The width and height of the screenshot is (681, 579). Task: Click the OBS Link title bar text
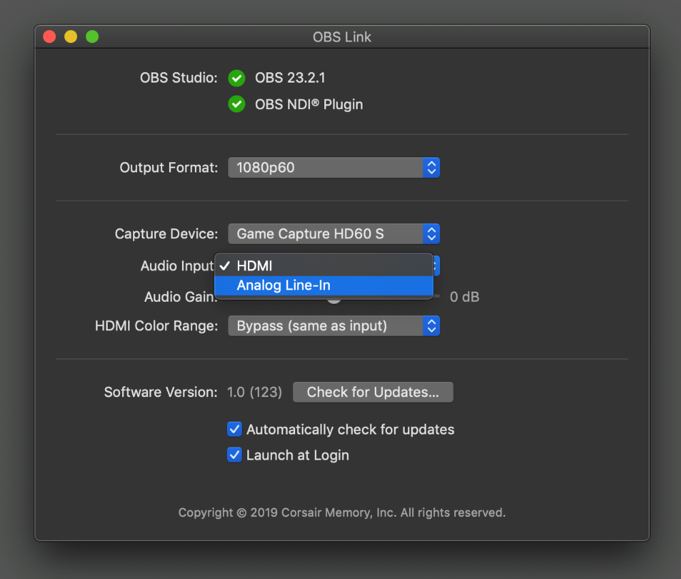(x=341, y=37)
